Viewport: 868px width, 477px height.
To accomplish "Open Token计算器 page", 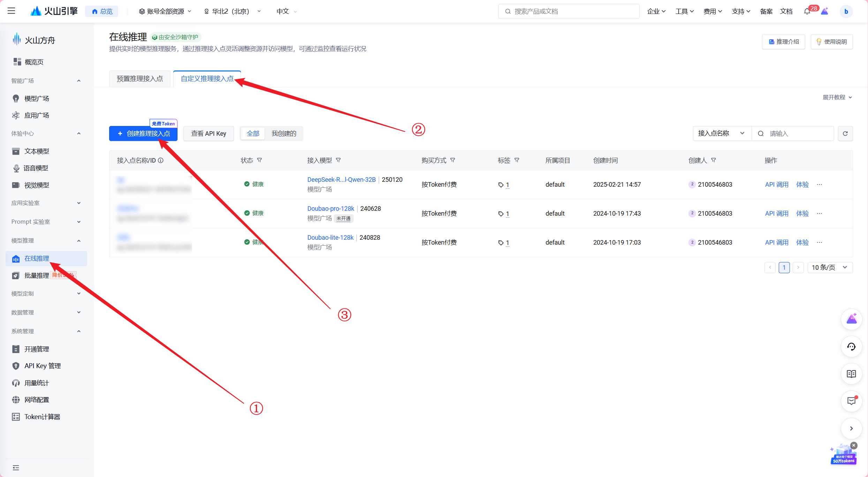I will click(42, 417).
